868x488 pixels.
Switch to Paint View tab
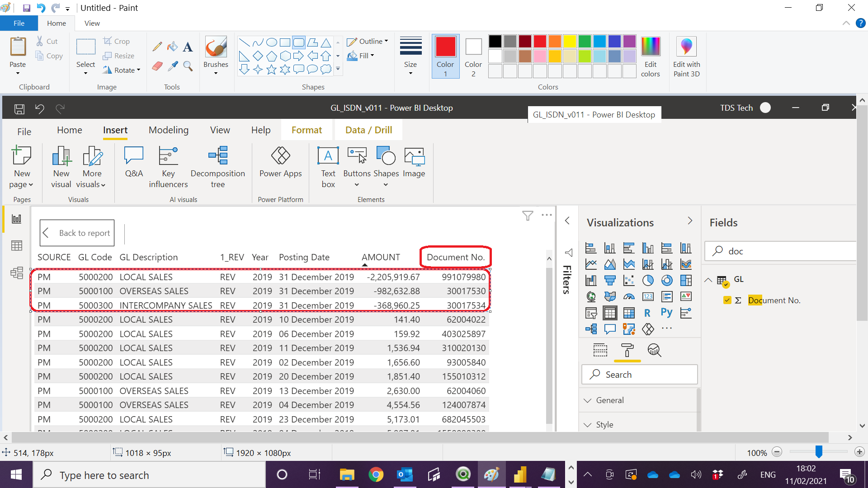point(92,23)
